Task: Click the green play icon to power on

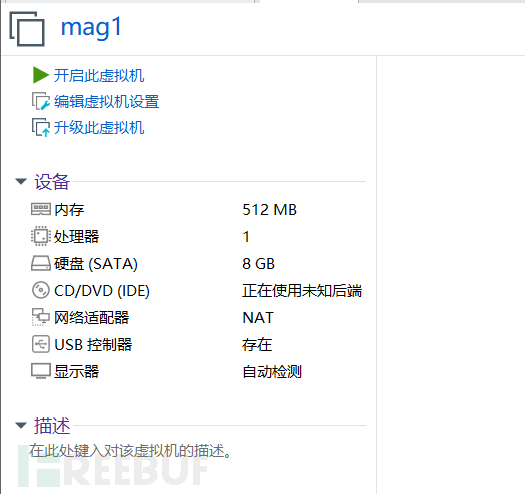Action: click(41, 75)
